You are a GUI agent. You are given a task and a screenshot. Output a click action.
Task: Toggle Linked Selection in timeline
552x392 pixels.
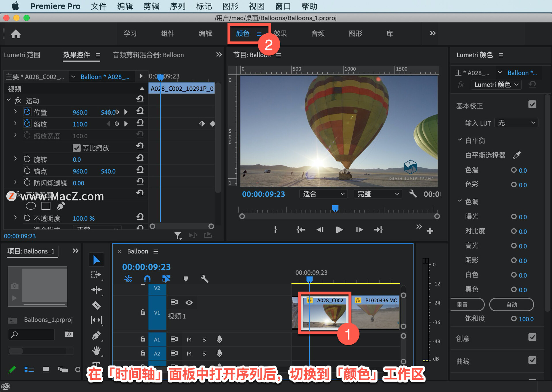click(166, 278)
